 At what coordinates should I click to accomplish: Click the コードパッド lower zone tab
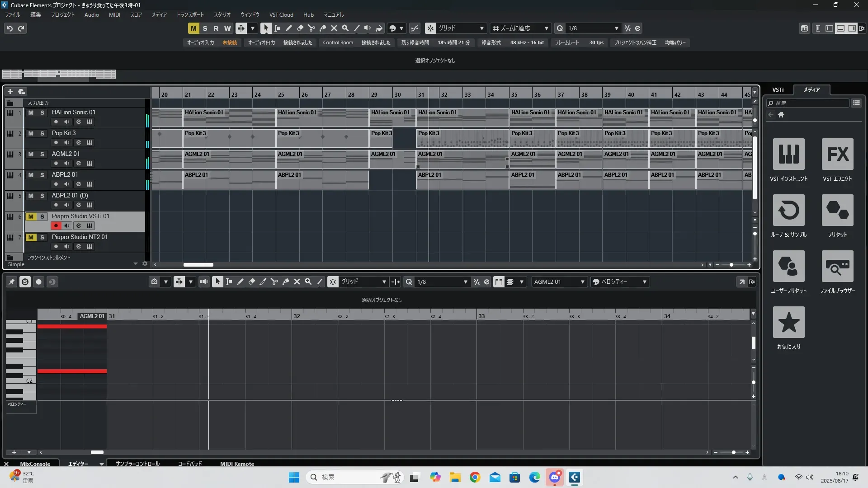[189, 464]
